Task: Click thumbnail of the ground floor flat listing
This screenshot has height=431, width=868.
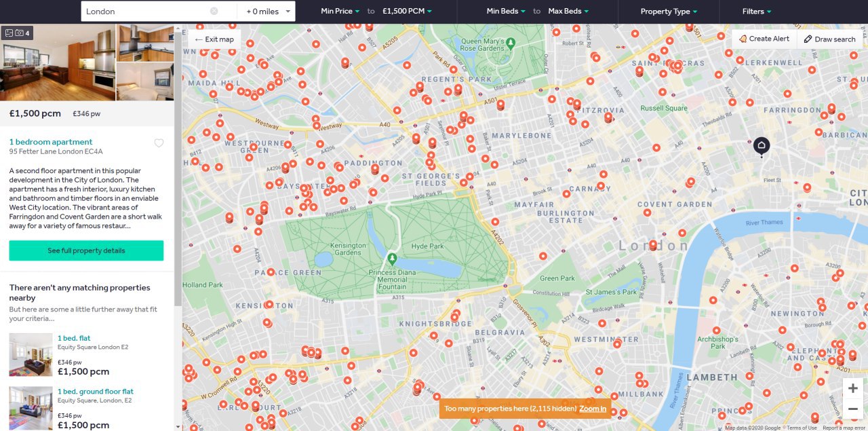Action: (31, 409)
